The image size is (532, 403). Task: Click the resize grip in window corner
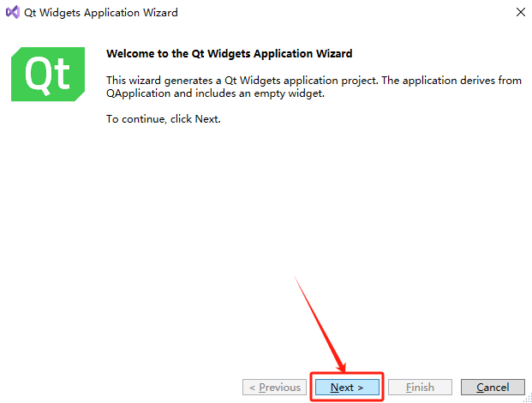pyautogui.click(x=528, y=399)
